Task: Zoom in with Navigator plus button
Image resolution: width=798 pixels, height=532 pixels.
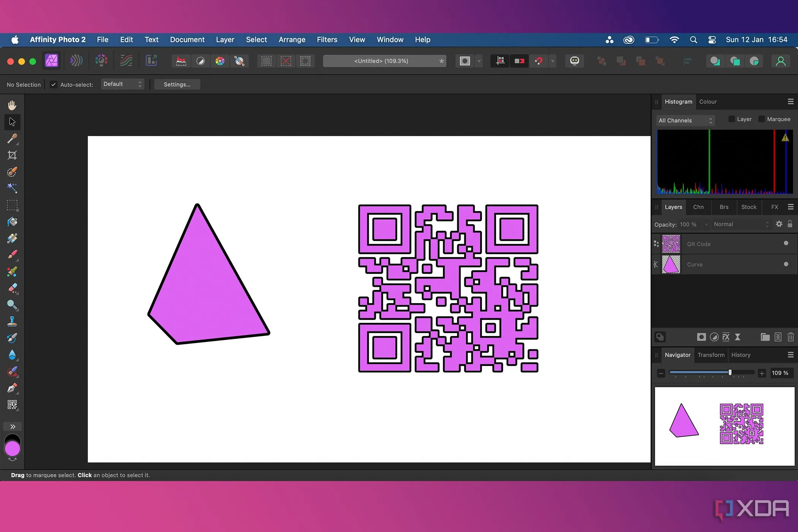Action: click(x=762, y=373)
